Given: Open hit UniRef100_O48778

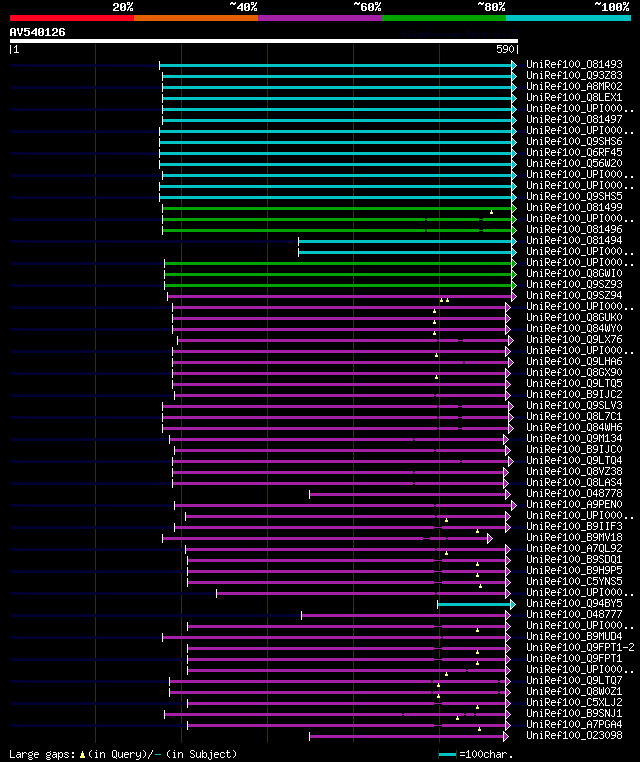Looking at the screenshot, I should click(x=574, y=493).
